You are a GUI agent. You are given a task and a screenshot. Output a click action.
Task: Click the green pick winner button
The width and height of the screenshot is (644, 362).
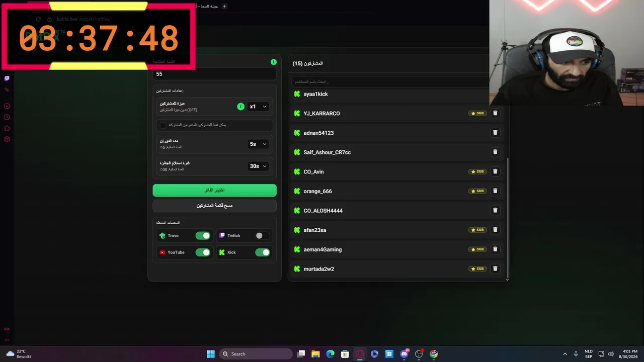214,190
